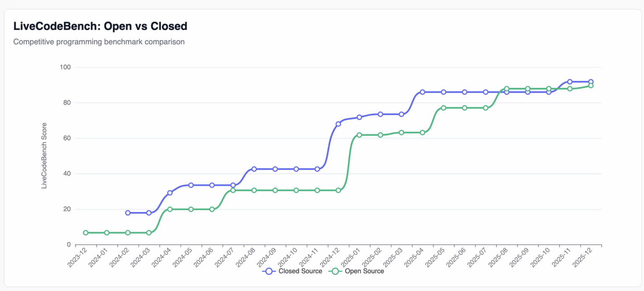Click the x-axis label 2023-12
Image resolution: width=644 pixels, height=291 pixels.
pos(77,258)
